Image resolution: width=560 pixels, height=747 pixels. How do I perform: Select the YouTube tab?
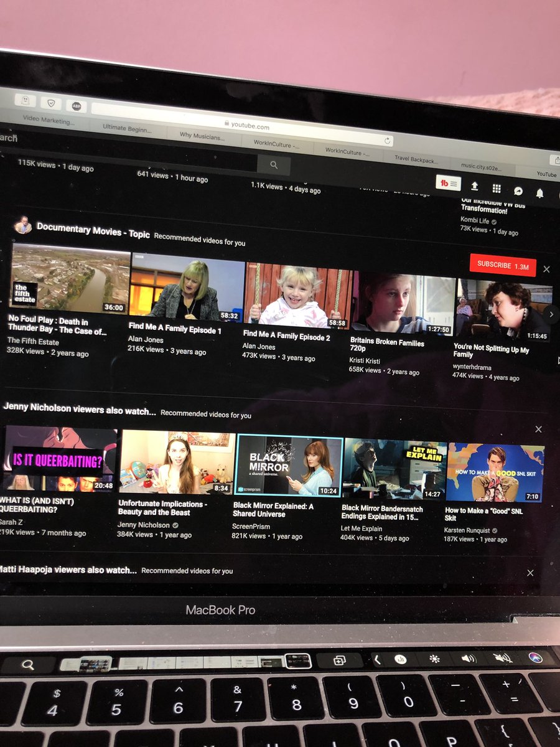(546, 175)
